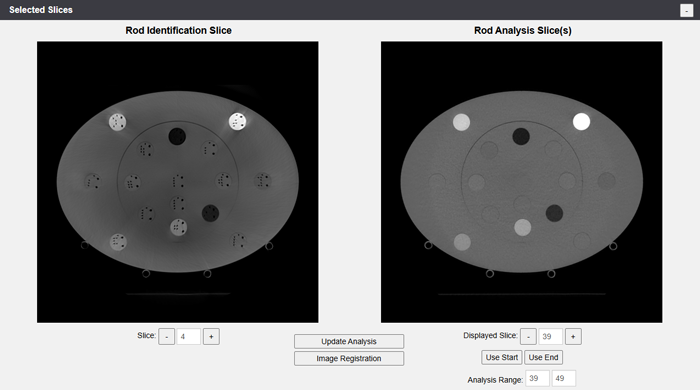The width and height of the screenshot is (700, 390).
Task: Click the Analysis Range label
Action: [x=495, y=380]
